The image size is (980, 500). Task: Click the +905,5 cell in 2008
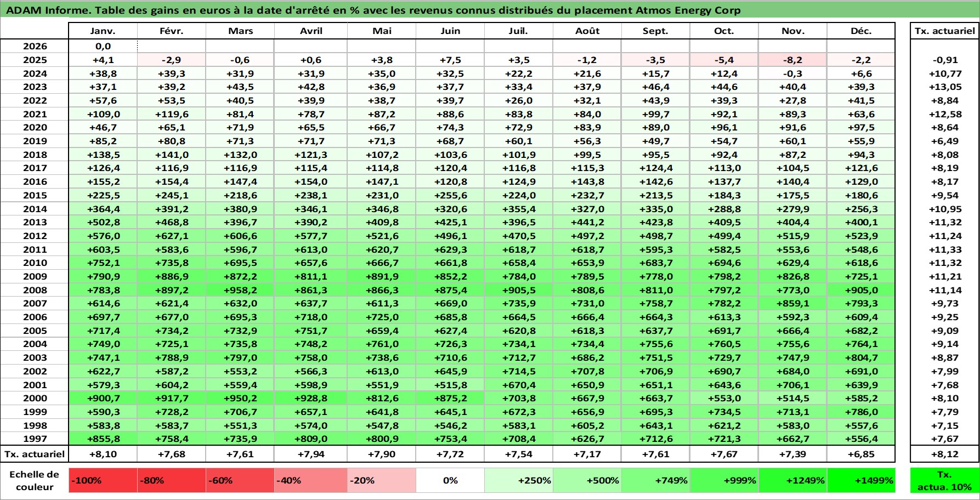519,290
